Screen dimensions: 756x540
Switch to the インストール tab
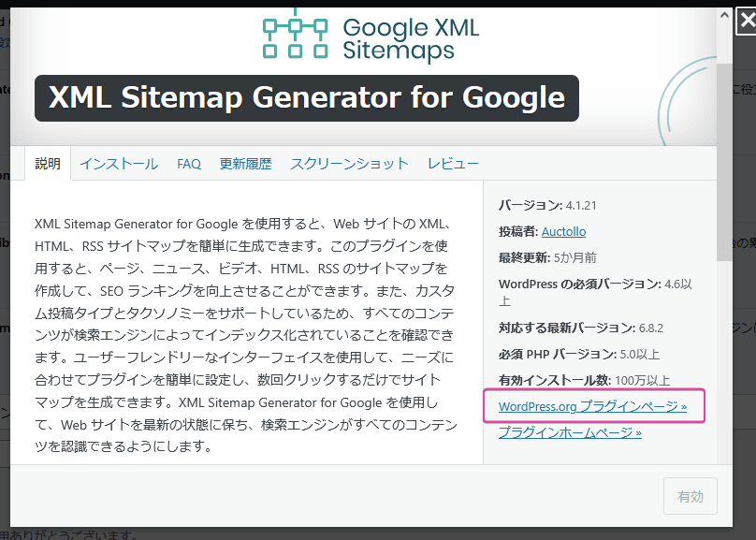(x=118, y=162)
